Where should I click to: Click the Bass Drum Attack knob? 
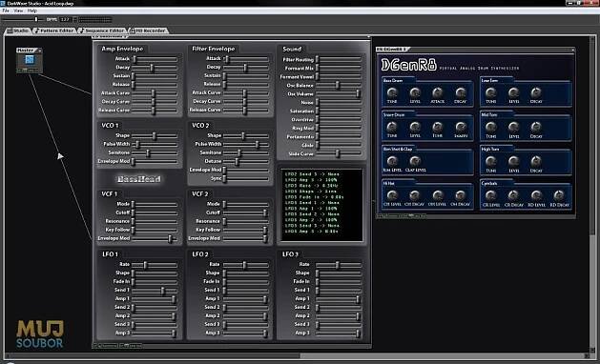[x=438, y=92]
